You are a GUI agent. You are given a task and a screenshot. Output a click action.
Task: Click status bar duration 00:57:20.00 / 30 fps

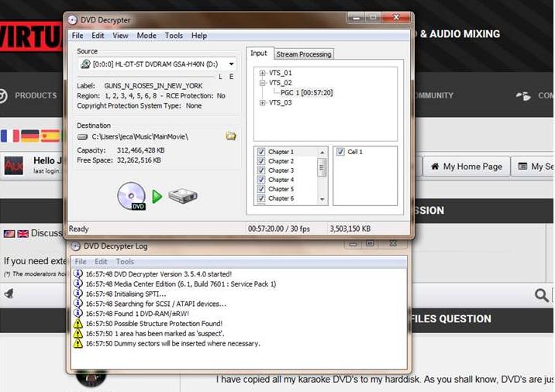[278, 229]
